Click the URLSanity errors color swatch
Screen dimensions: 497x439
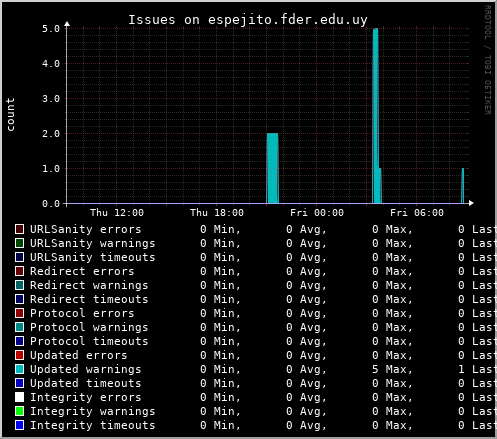[20, 229]
